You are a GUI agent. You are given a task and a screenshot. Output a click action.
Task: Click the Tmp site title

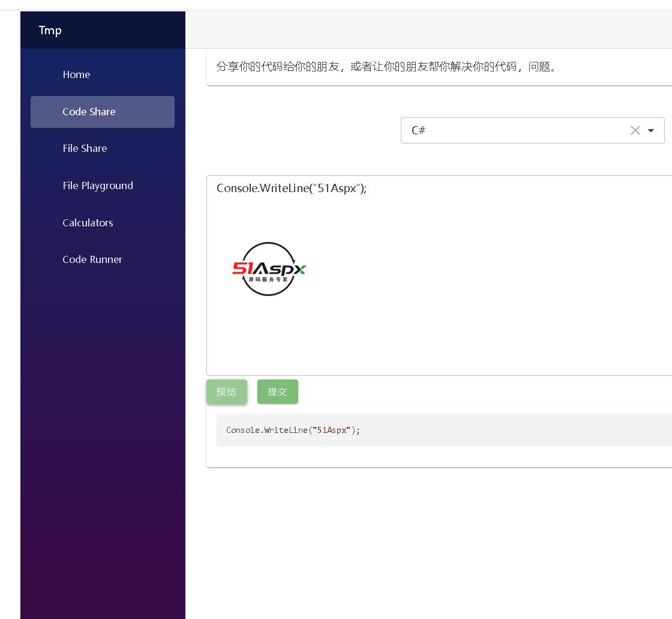50,31
